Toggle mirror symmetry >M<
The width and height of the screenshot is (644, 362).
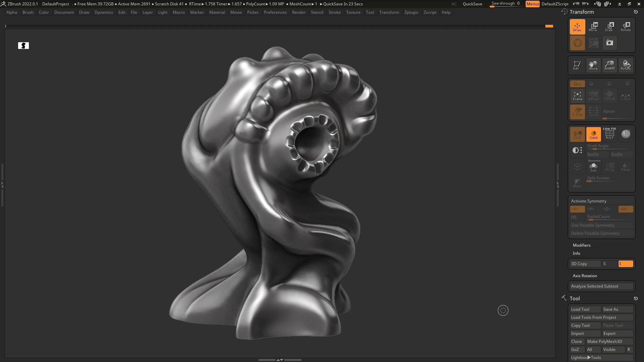coord(626,209)
